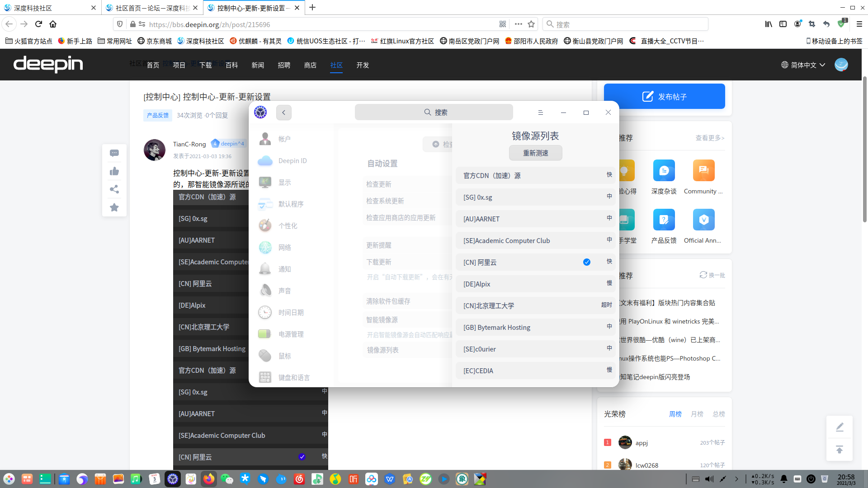The width and height of the screenshot is (868, 488).
Task: Click the Firefox home icon
Action: coord(53,24)
